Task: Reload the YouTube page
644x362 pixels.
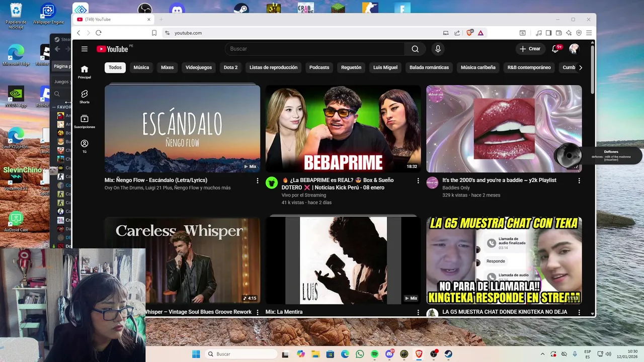Action: [99, 33]
